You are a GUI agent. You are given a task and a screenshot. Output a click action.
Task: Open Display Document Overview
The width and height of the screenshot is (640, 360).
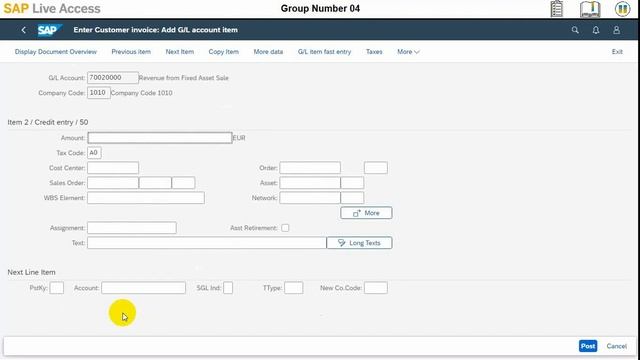(56, 52)
